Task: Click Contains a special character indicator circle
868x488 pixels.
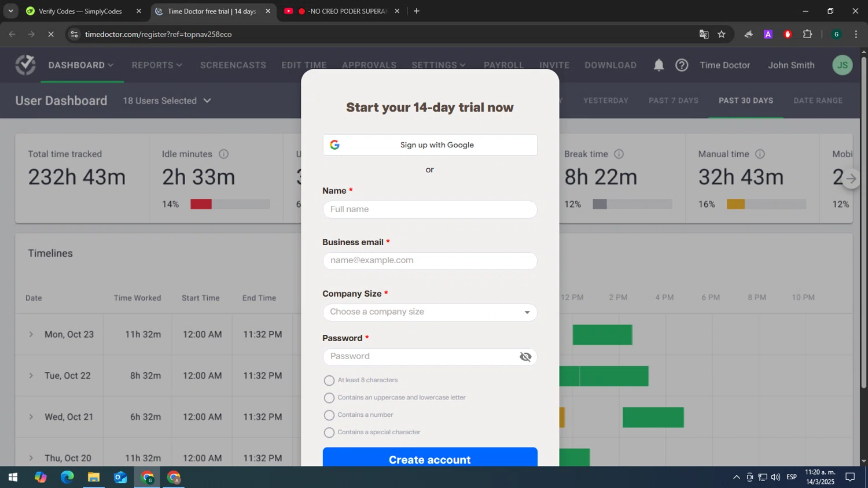Action: point(329,432)
